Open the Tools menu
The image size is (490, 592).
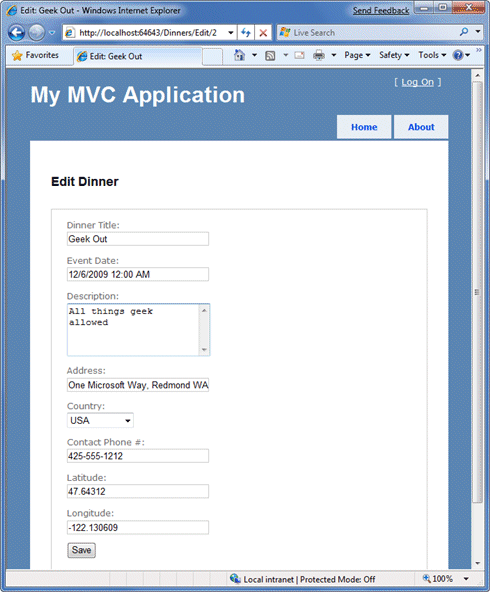tap(432, 55)
